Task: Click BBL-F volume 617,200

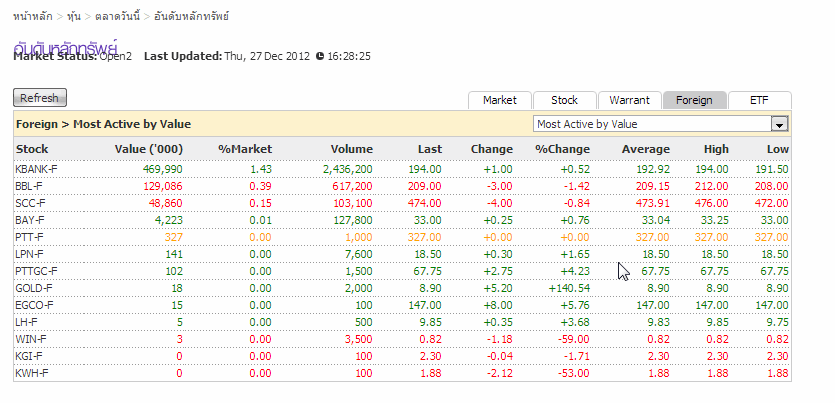Action: click(x=353, y=186)
